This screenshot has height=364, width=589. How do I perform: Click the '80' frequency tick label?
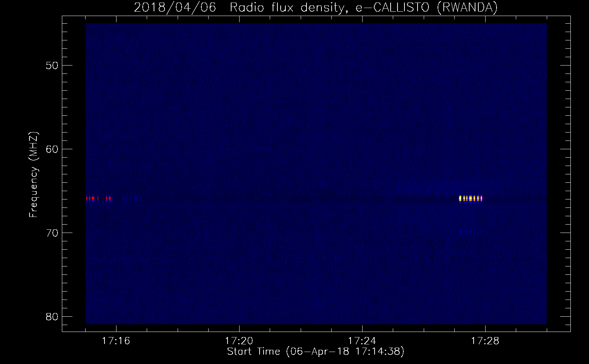pyautogui.click(x=52, y=317)
